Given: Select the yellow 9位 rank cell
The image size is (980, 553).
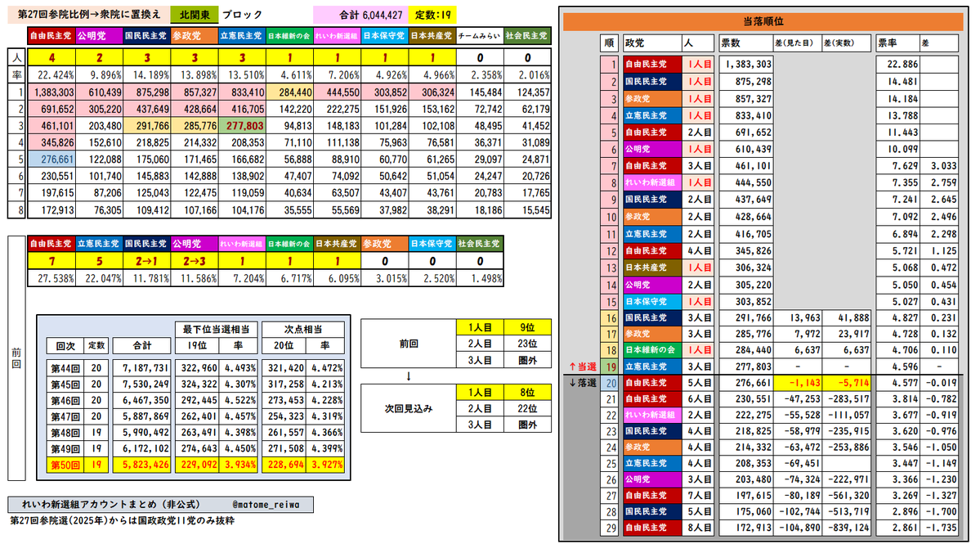Looking at the screenshot, I should pyautogui.click(x=527, y=327).
